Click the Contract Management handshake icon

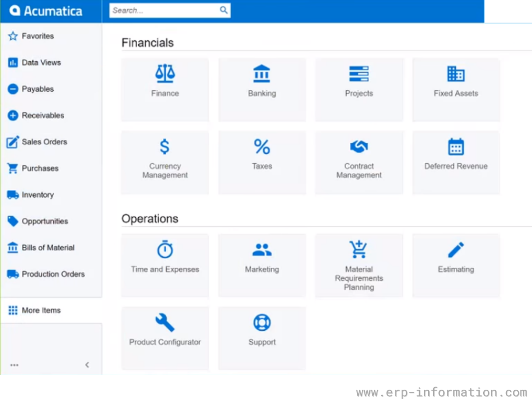click(359, 146)
